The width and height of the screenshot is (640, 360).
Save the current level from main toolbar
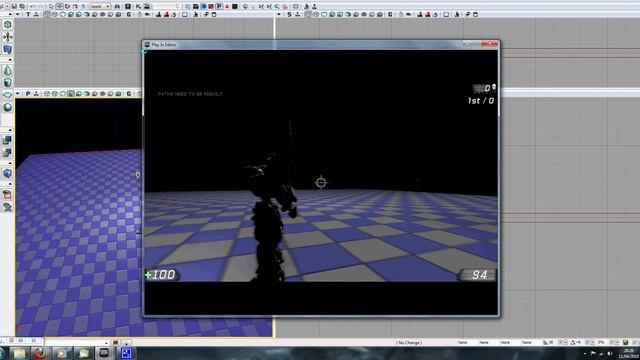[14, 6]
